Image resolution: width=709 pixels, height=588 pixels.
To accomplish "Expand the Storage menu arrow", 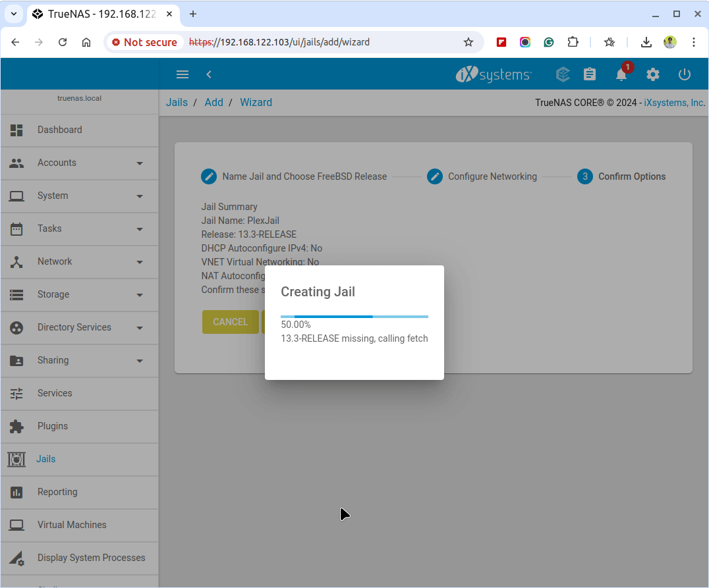I will coord(140,295).
